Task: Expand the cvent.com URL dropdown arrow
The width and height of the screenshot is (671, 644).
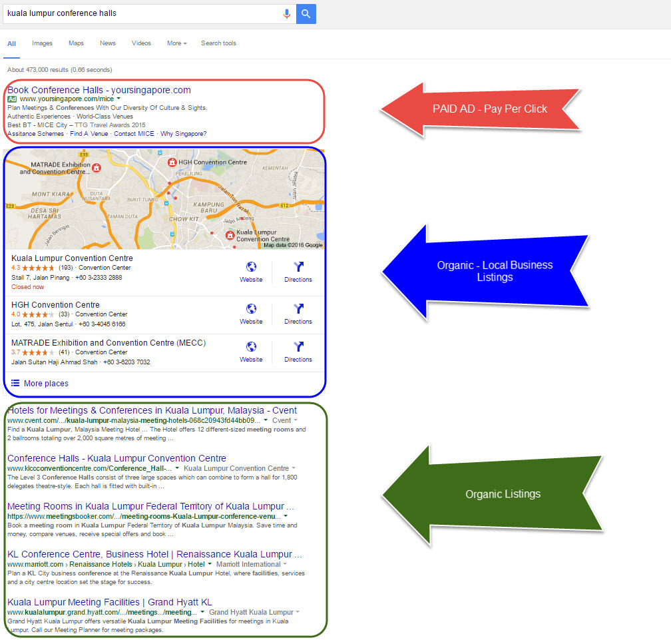Action: [266, 420]
